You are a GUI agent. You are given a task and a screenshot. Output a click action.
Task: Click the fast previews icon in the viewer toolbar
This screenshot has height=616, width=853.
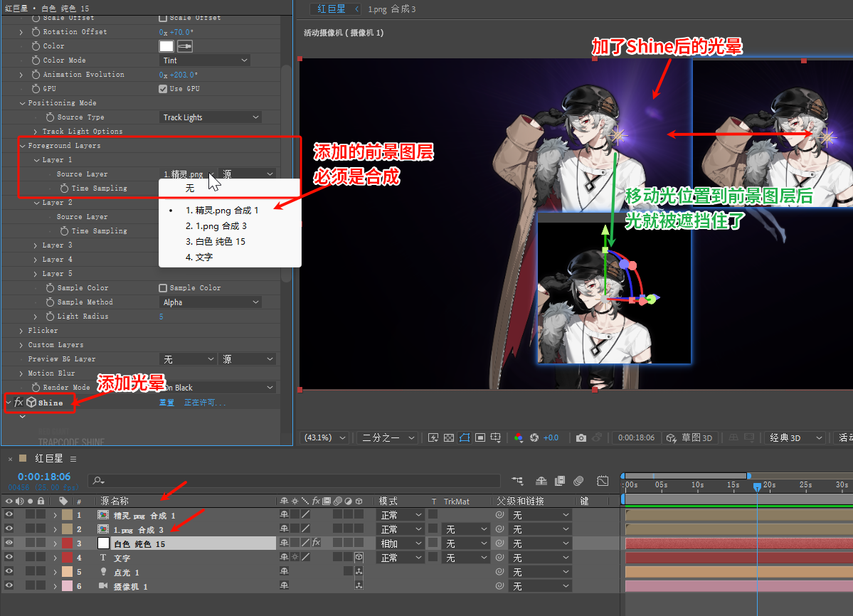[x=433, y=437]
